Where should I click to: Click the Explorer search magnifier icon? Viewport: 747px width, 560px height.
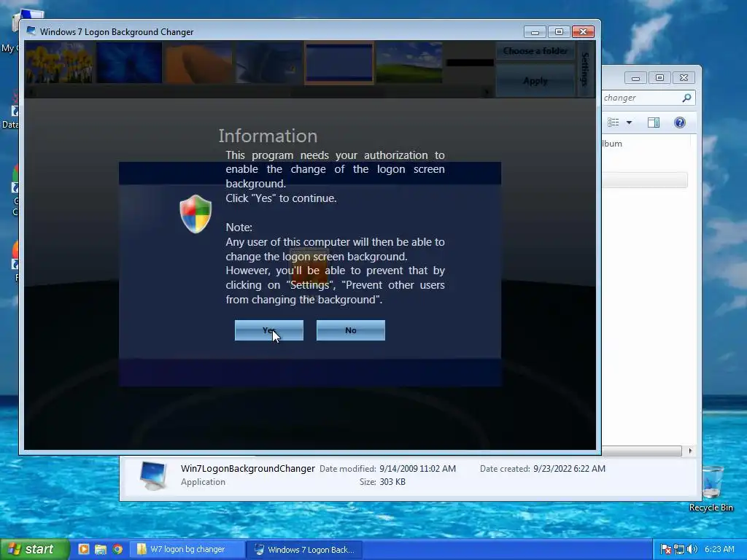click(x=686, y=98)
